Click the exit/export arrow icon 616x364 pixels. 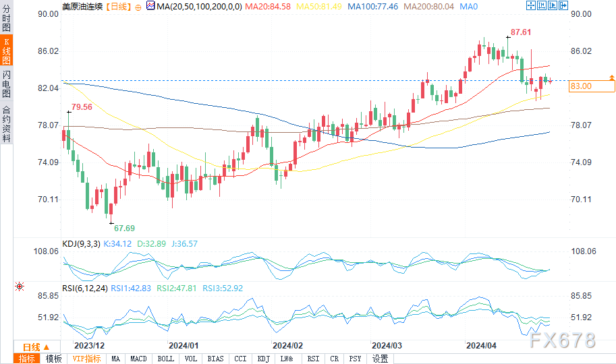tap(563, 5)
